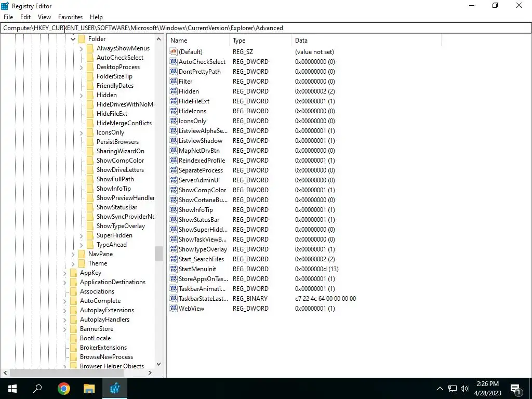Click the DWORD icon beside StartMenuInit value

(x=174, y=269)
